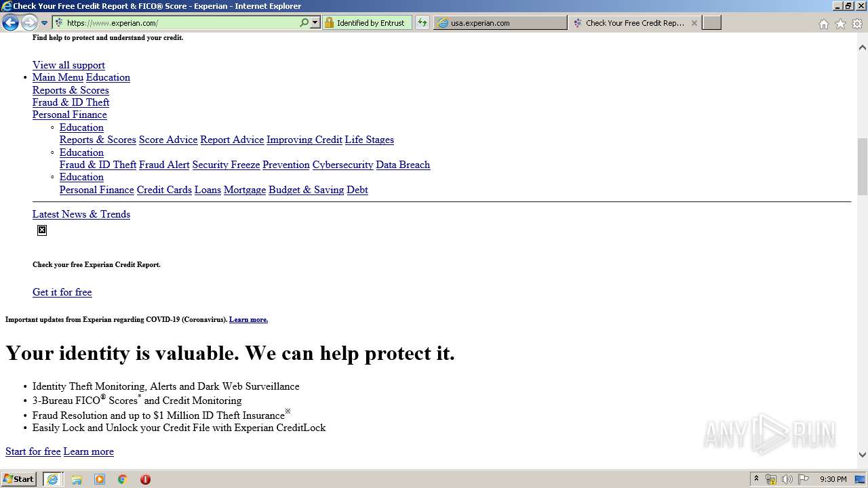Open the recent pages dropdown arrow
This screenshot has height=488, width=868.
click(x=44, y=23)
